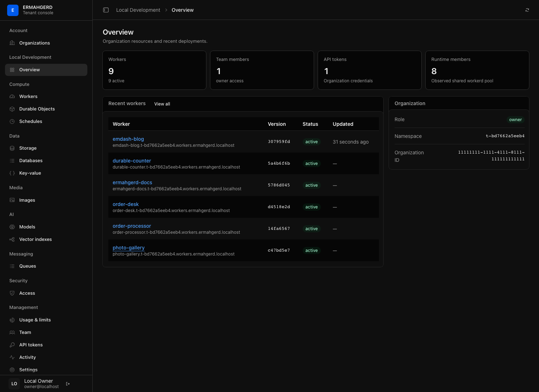Click View all recent workers

162,104
